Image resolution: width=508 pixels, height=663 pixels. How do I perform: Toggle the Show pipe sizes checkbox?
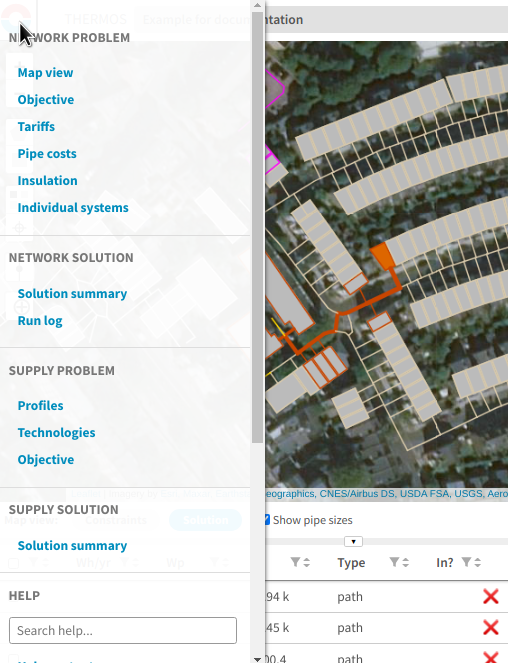tap(267, 520)
